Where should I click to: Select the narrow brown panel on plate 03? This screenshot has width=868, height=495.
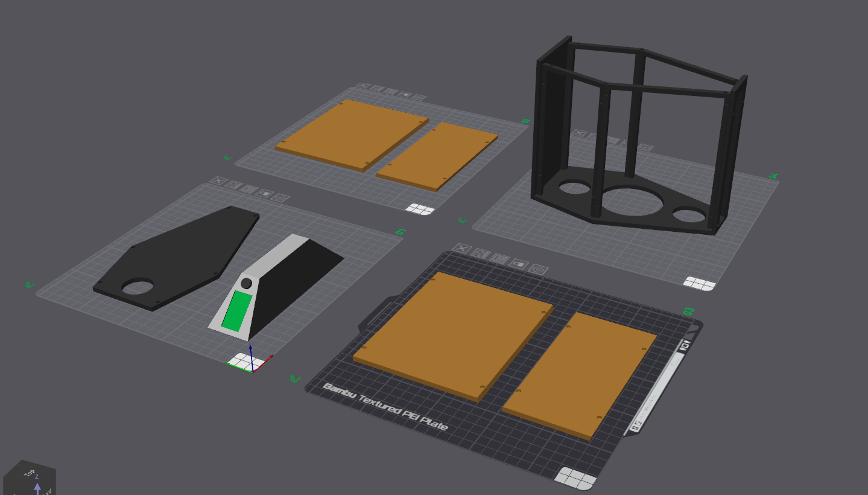pyautogui.click(x=579, y=374)
